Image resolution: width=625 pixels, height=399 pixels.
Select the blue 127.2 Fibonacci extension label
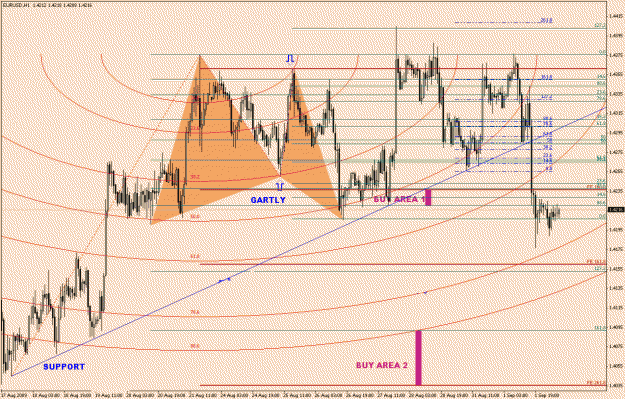pyautogui.click(x=546, y=97)
